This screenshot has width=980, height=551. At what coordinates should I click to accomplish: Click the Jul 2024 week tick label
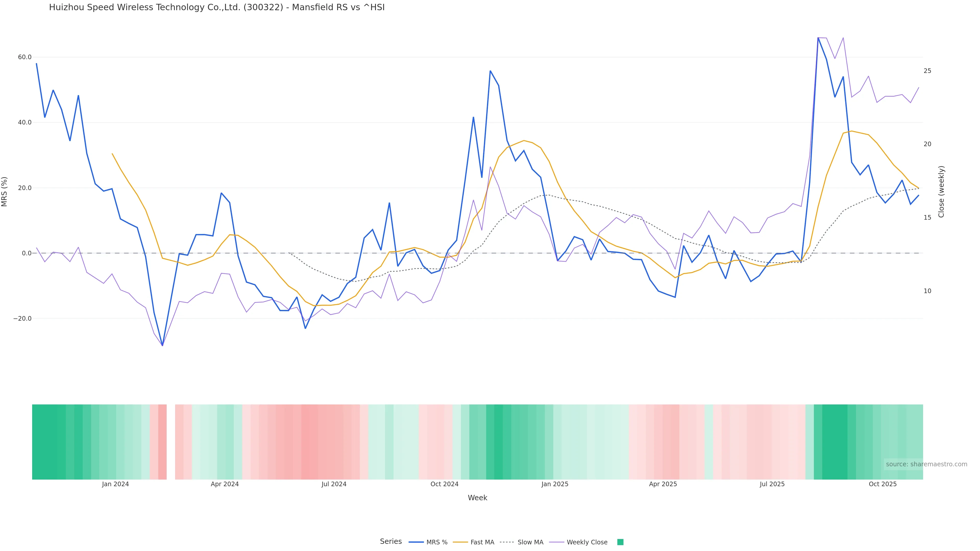click(x=334, y=484)
